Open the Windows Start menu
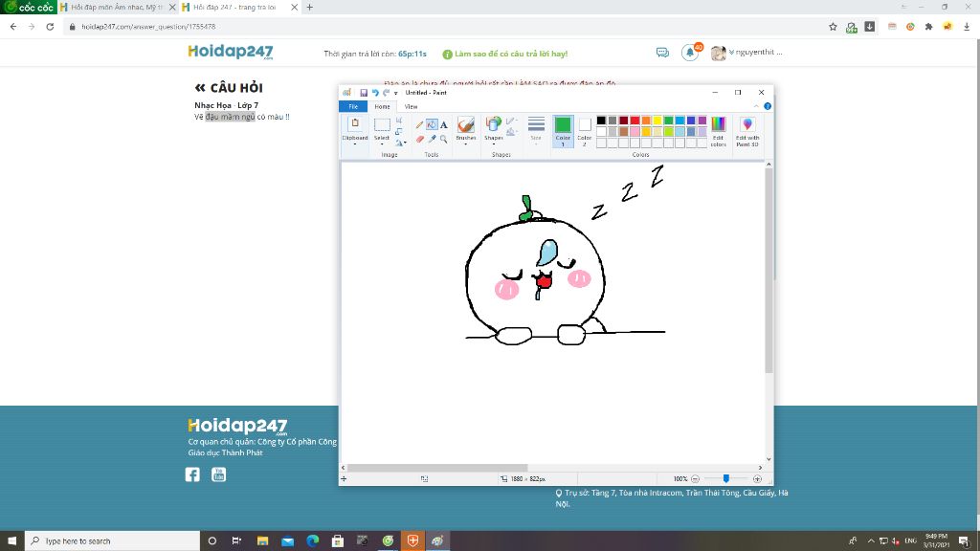 click(11, 541)
